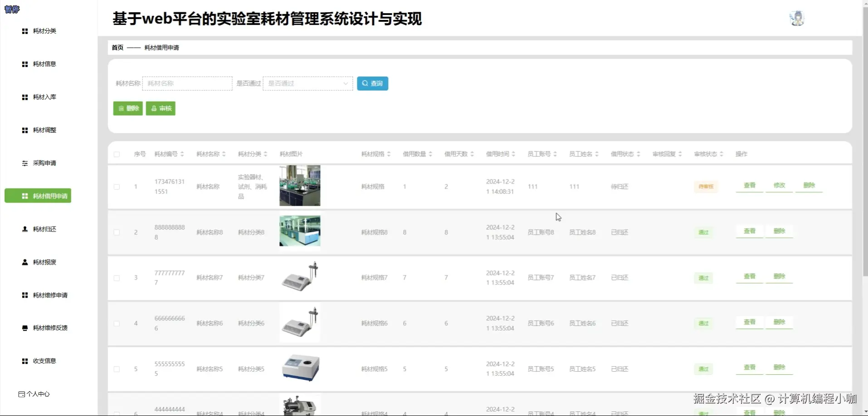This screenshot has width=868, height=416.
Task: Select 耗材借用申请 in the sidebar
Action: [38, 196]
